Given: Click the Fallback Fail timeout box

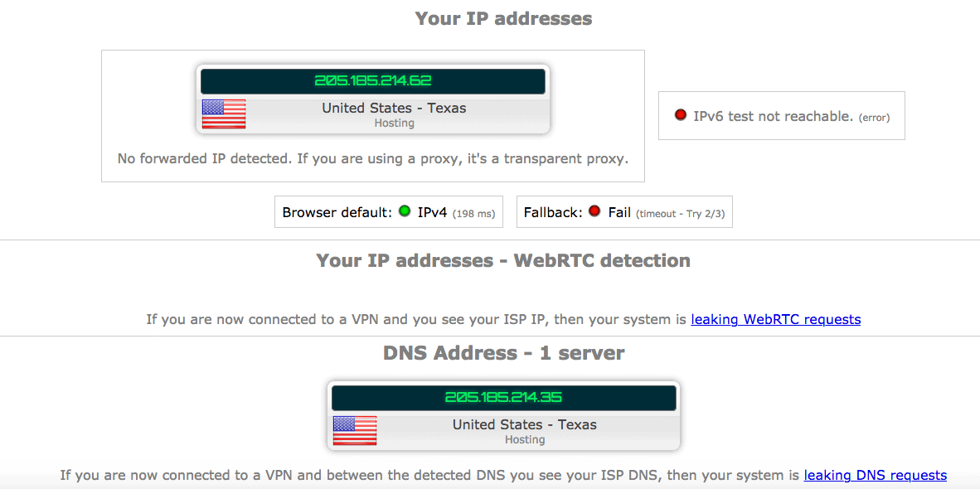Looking at the screenshot, I should pyautogui.click(x=624, y=211).
